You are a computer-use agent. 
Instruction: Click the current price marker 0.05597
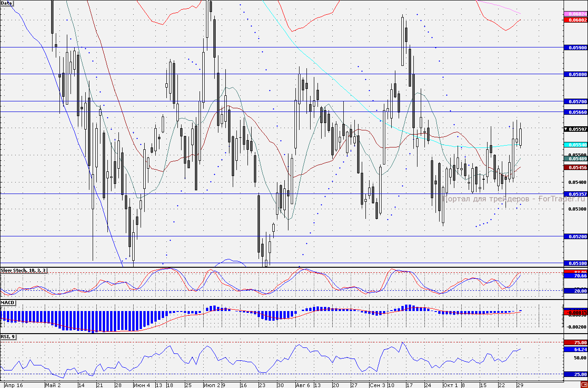pos(576,129)
